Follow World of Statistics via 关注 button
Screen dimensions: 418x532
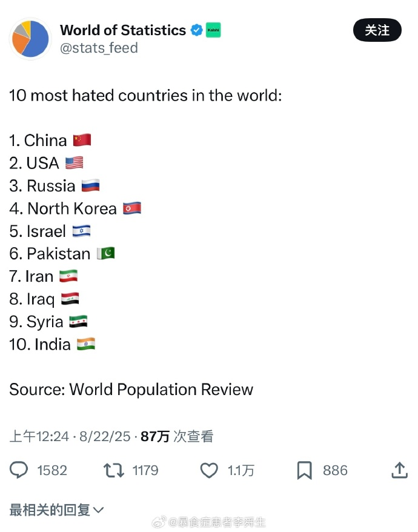tap(377, 30)
